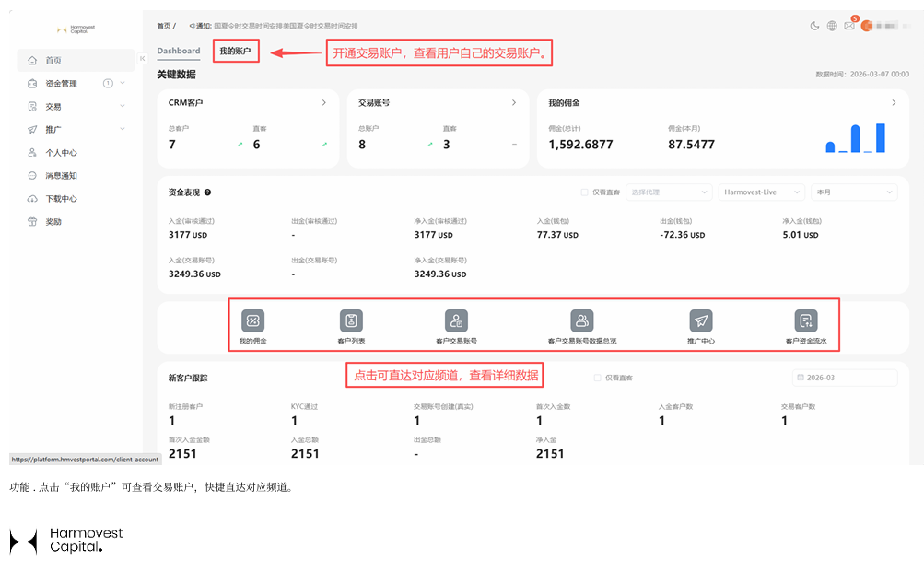924x571 pixels.
Task: Click the 下载中心 cloud download icon
Action: 32,199
